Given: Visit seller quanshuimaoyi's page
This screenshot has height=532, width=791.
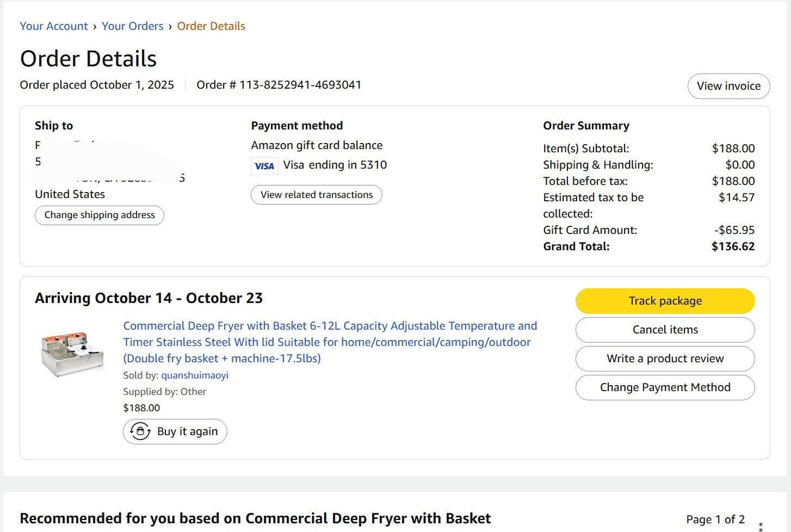Looking at the screenshot, I should (x=195, y=375).
